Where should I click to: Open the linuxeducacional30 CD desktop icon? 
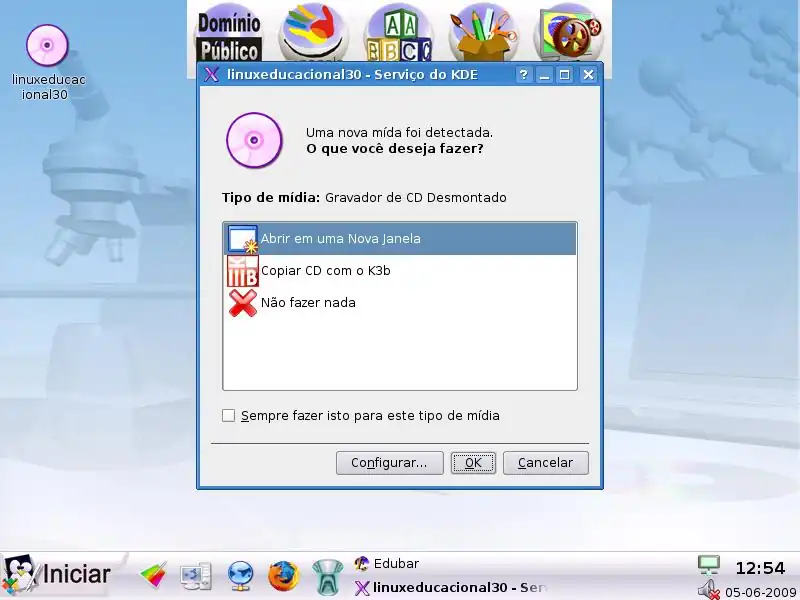47,47
